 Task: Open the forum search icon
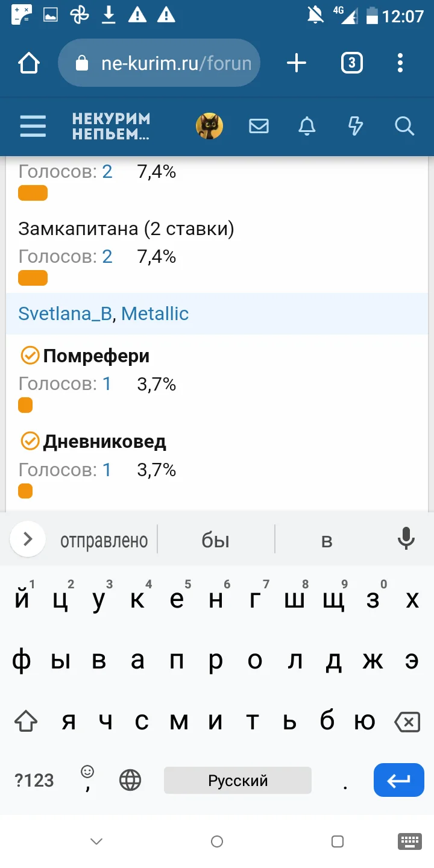click(x=404, y=126)
